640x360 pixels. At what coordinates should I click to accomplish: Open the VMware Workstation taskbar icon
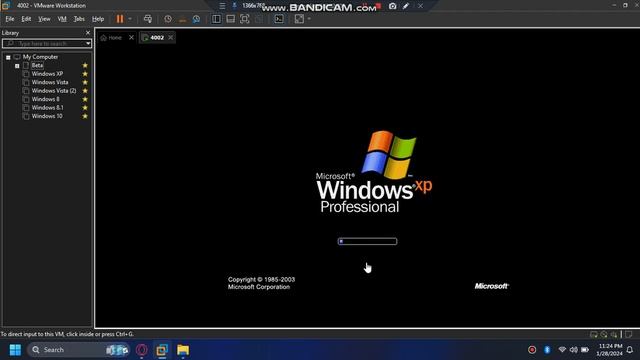tap(162, 350)
